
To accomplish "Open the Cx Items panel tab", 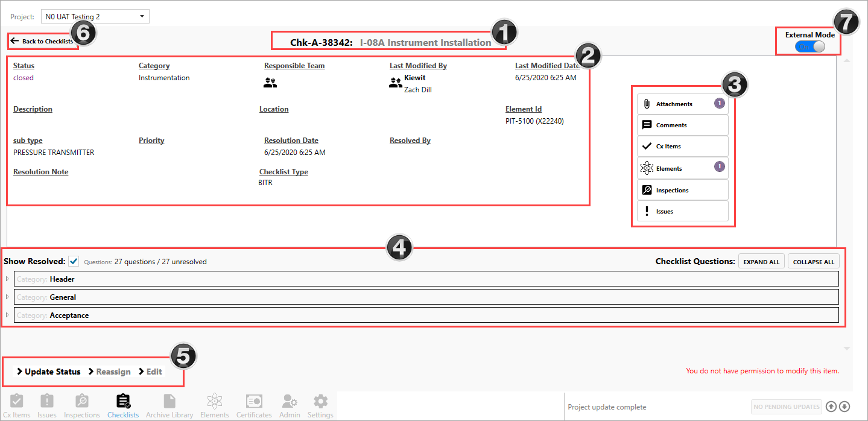I will [x=683, y=146].
